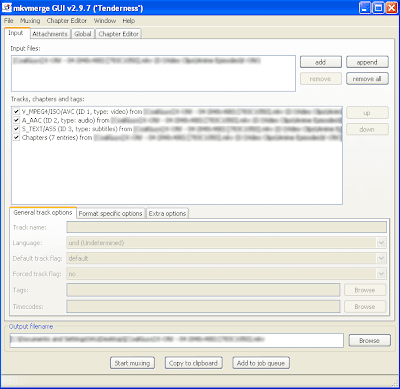
Task: Uncheck the V_MPEG4/ISO/AVC video track checkbox
Action: pyautogui.click(x=16, y=112)
